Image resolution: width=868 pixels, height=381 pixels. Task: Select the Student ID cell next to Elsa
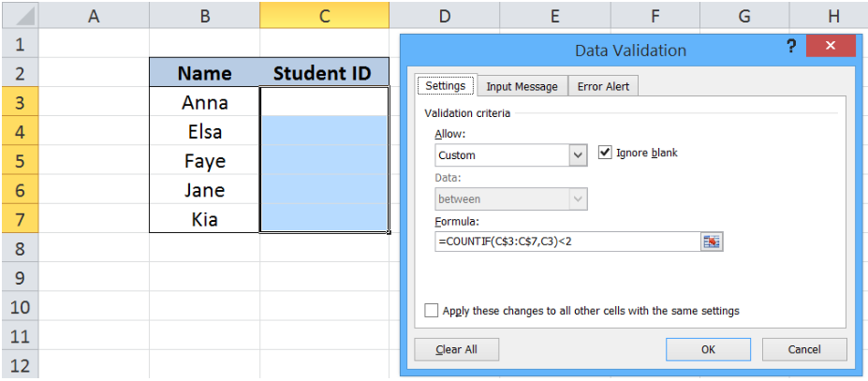(324, 131)
